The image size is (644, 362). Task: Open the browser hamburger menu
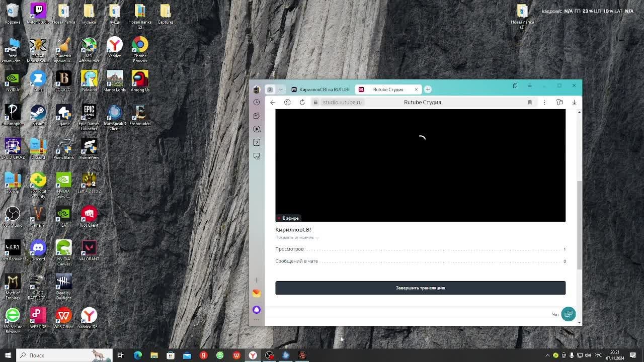point(530,86)
